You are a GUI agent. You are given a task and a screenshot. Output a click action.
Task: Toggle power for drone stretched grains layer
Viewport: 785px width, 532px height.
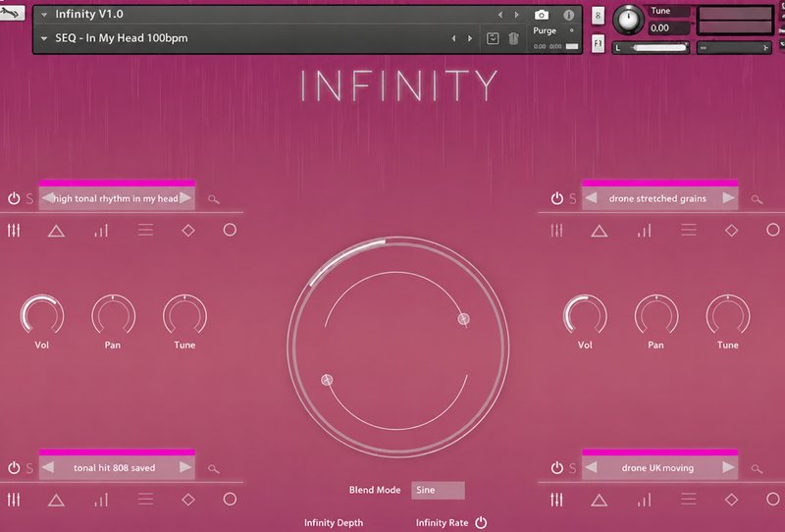point(556,199)
